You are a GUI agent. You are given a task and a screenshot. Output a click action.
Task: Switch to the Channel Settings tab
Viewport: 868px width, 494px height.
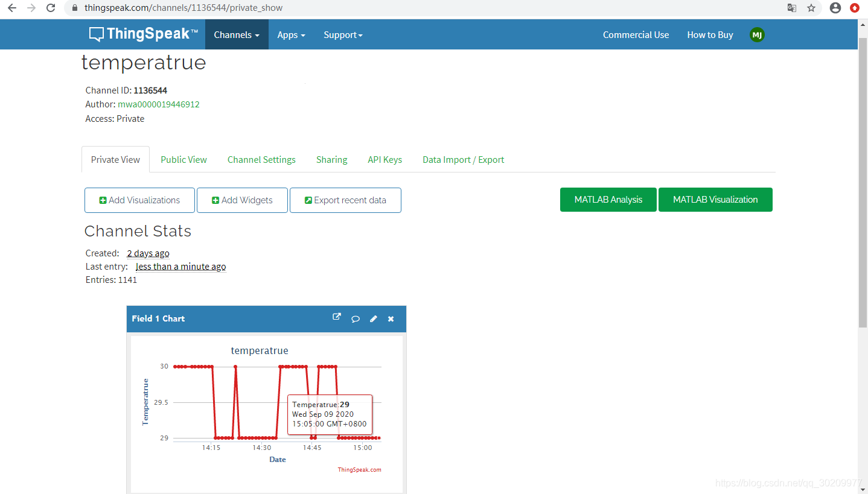click(x=261, y=159)
